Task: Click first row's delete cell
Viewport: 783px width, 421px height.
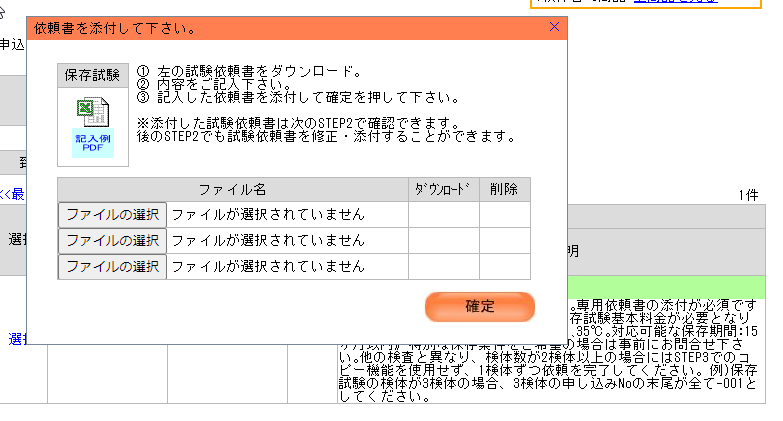Action: click(504, 214)
